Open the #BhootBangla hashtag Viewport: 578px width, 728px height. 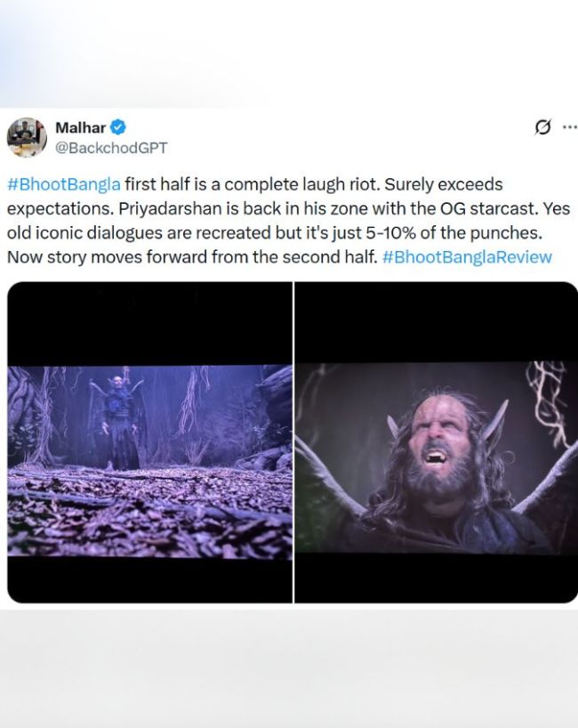pyautogui.click(x=63, y=184)
